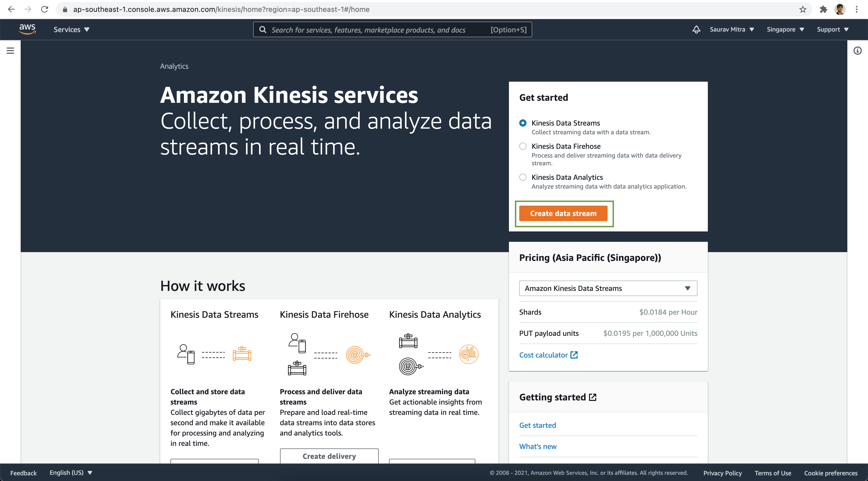Open the Privacy Policy link

coord(723,473)
